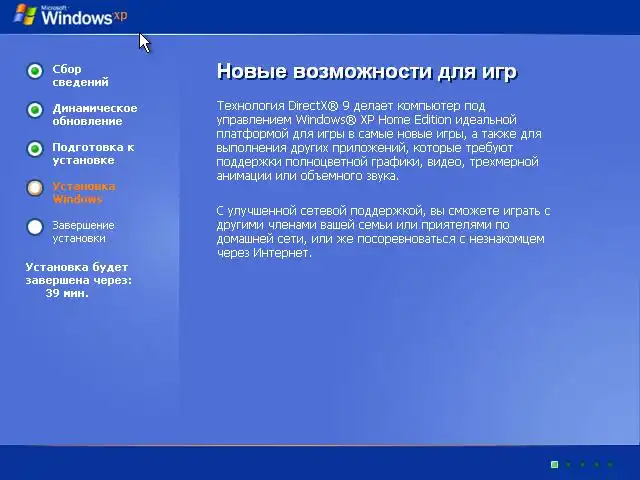Select the orange Установка Windows step label

[x=84, y=193]
